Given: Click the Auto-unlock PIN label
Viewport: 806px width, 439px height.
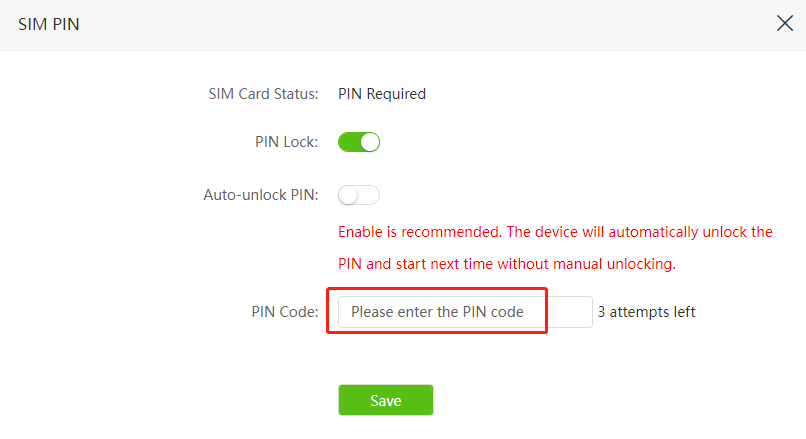Looking at the screenshot, I should 261,195.
